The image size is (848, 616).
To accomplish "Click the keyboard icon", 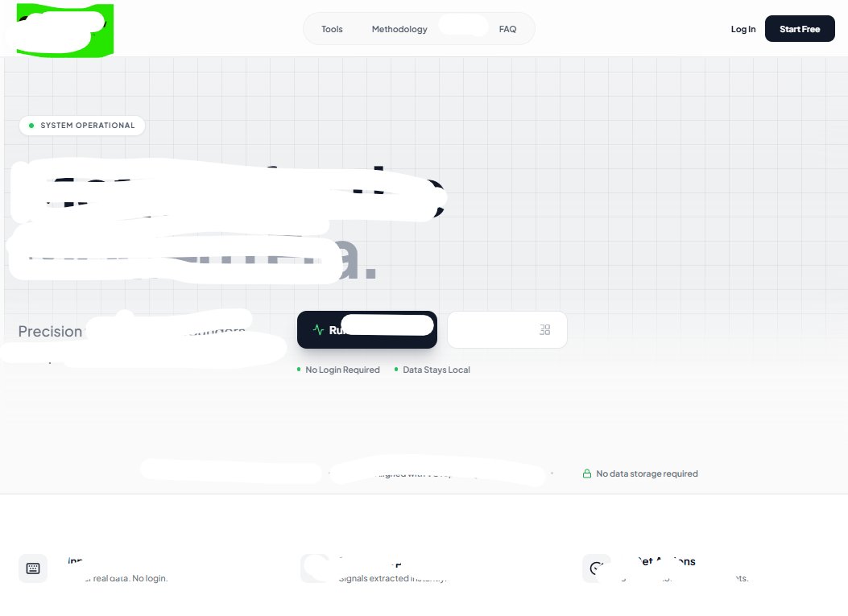I will 33,568.
